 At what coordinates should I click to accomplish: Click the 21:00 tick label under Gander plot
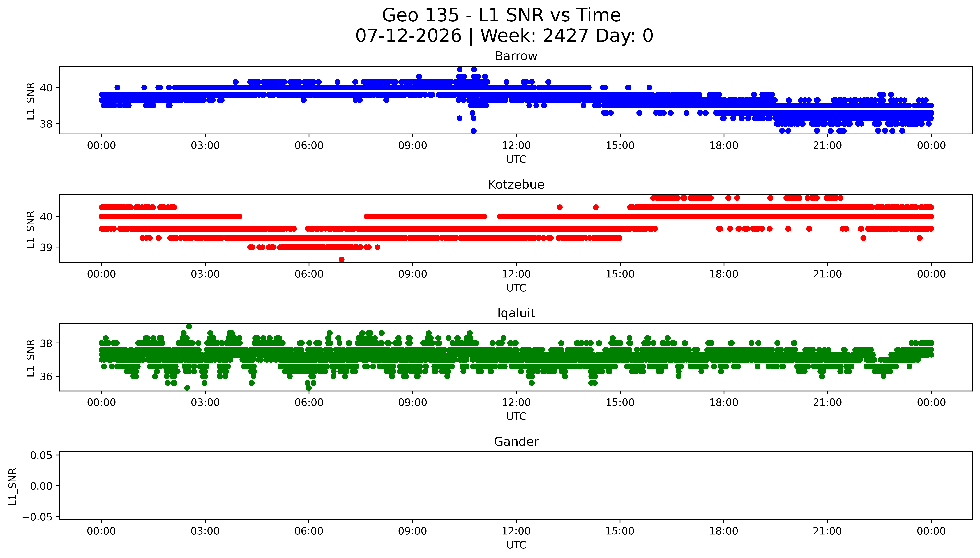click(x=827, y=531)
